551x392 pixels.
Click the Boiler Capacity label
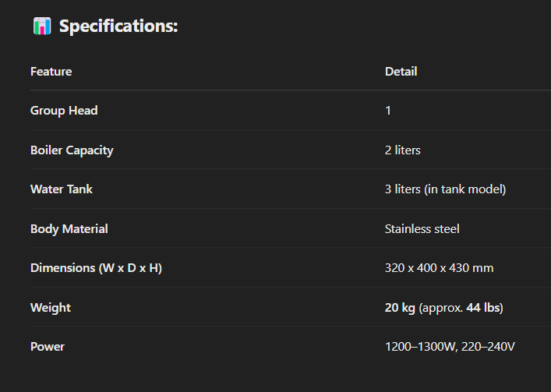72,150
